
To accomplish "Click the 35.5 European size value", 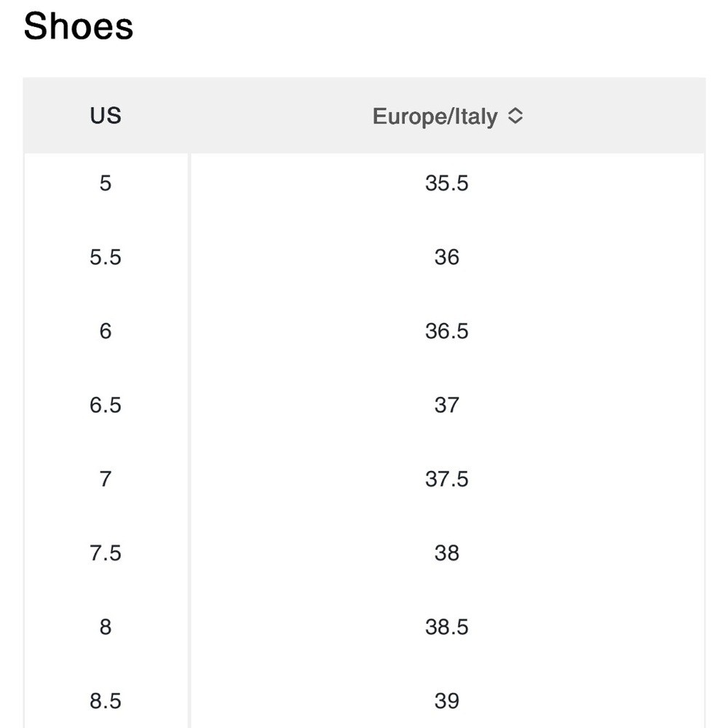I will click(x=447, y=183).
